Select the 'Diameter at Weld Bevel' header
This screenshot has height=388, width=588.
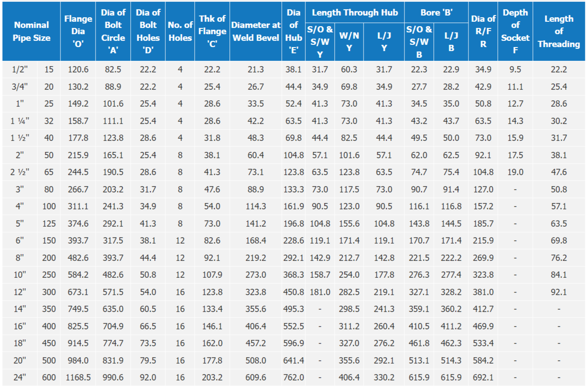click(x=256, y=32)
